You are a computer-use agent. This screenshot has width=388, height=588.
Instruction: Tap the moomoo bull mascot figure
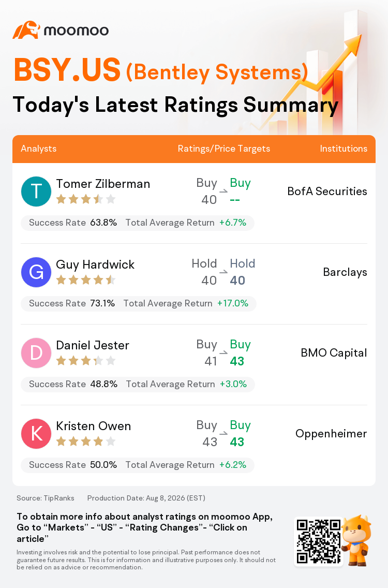[x=357, y=540]
